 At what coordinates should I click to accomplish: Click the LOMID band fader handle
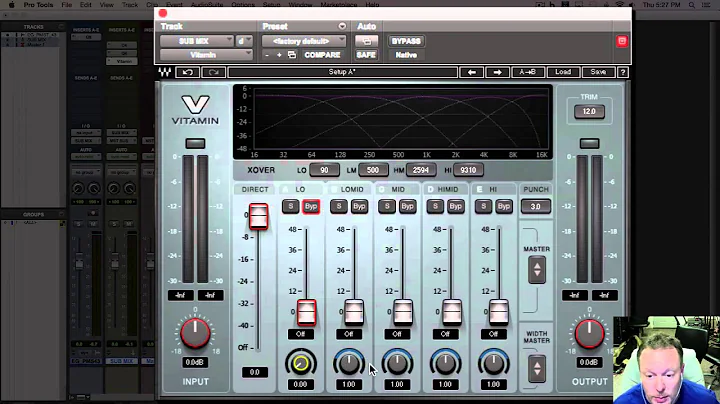click(354, 313)
